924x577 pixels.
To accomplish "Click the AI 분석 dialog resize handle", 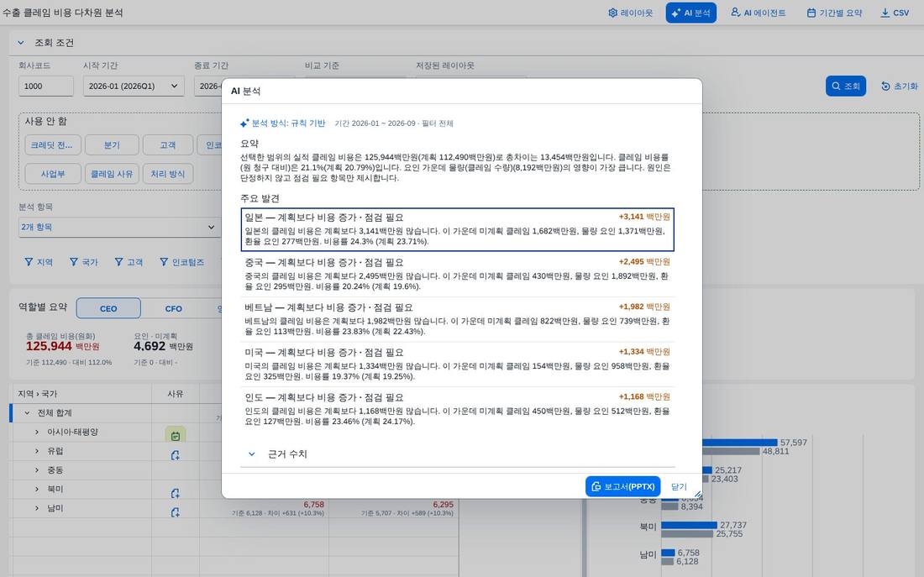I will click(x=698, y=494).
